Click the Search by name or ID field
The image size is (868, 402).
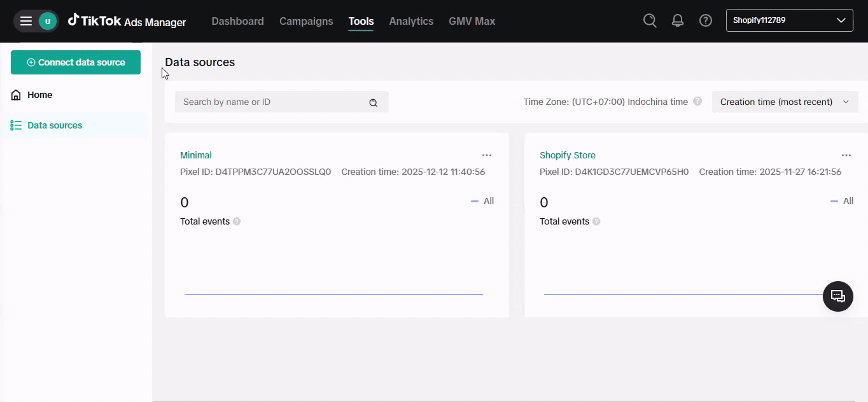[282, 102]
